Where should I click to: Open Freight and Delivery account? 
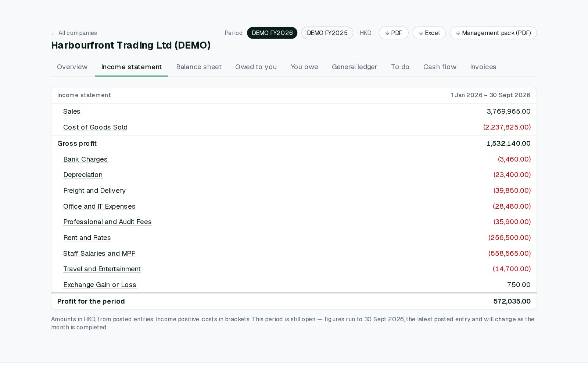coord(94,191)
